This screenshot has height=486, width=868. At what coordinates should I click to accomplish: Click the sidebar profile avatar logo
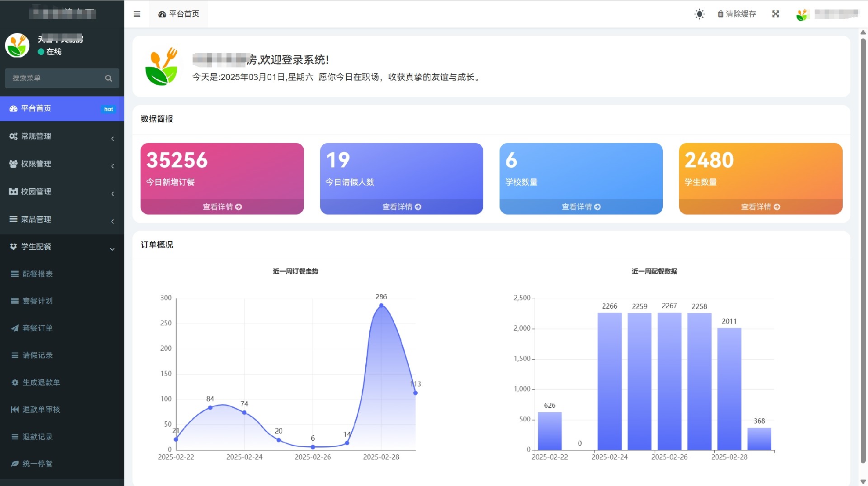click(17, 45)
